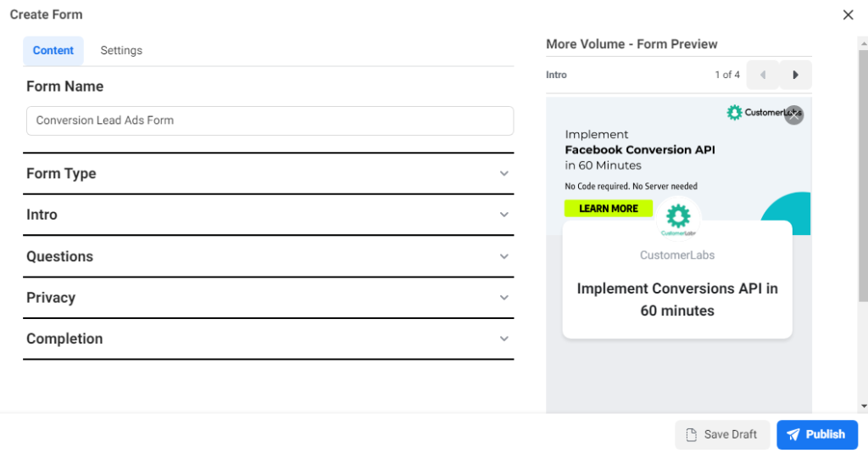Expand the Privacy section chevron
Screen dimensions: 868x453
(x=504, y=298)
